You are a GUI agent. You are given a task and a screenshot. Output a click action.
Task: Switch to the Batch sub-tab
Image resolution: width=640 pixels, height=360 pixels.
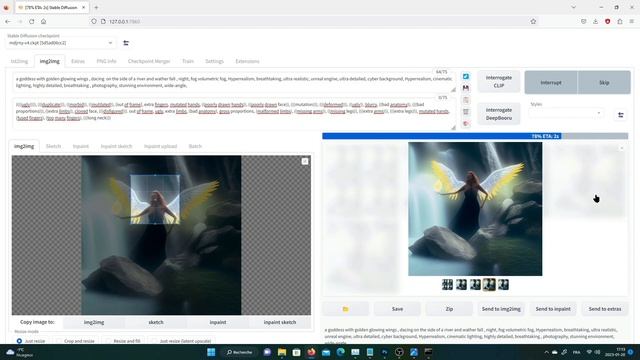point(195,146)
